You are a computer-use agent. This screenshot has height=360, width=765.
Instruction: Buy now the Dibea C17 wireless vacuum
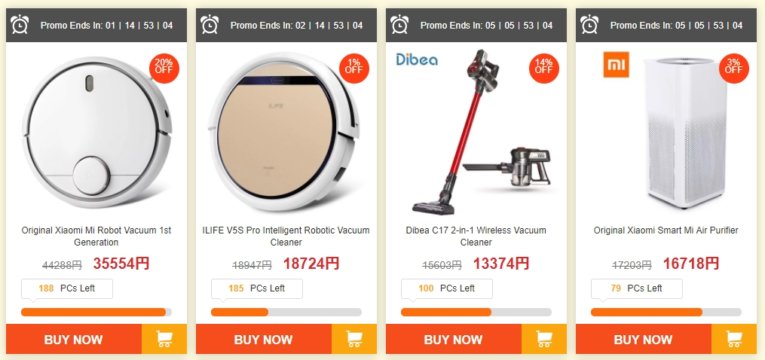tap(453, 339)
